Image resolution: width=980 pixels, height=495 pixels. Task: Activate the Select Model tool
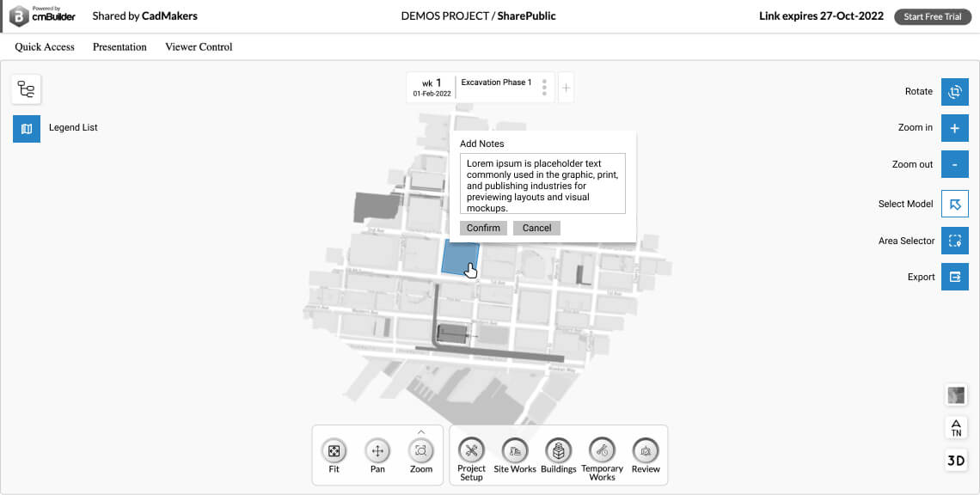coord(954,204)
